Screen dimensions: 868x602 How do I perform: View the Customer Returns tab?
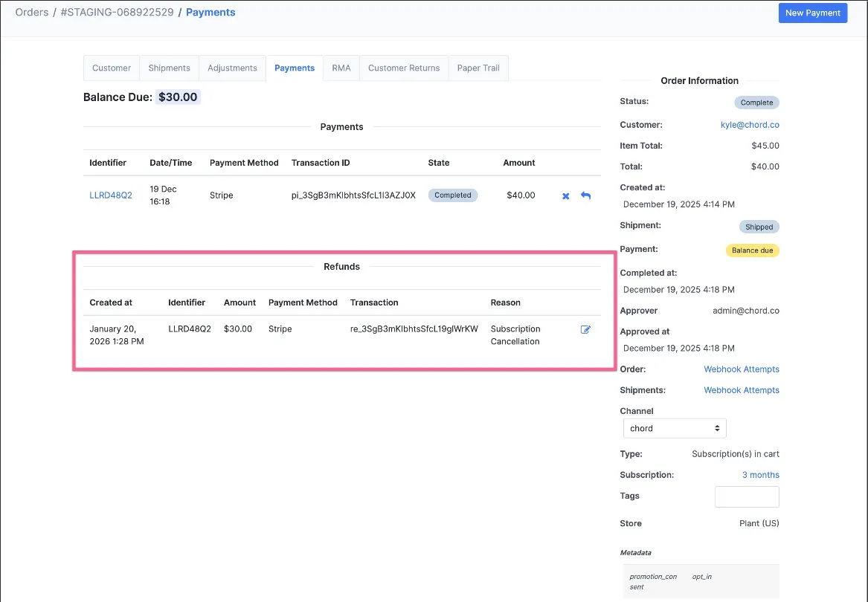tap(404, 68)
